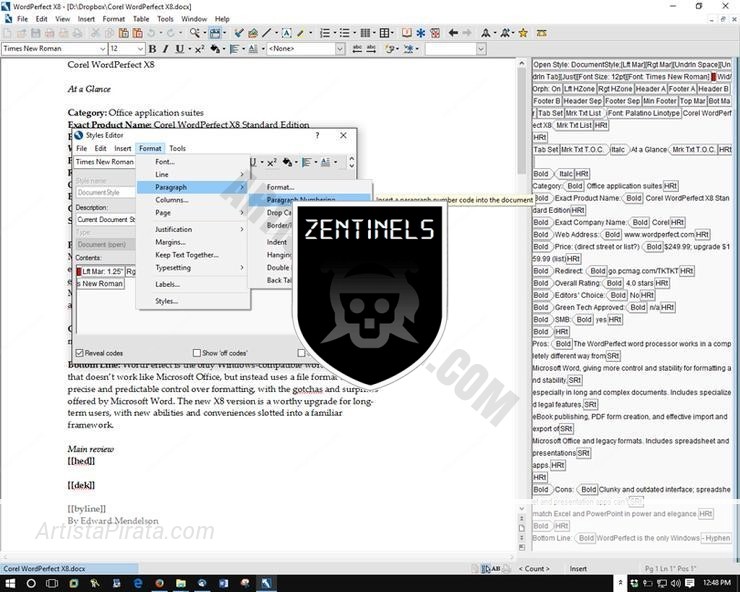Click the Underline button in main toolbar

click(x=179, y=49)
